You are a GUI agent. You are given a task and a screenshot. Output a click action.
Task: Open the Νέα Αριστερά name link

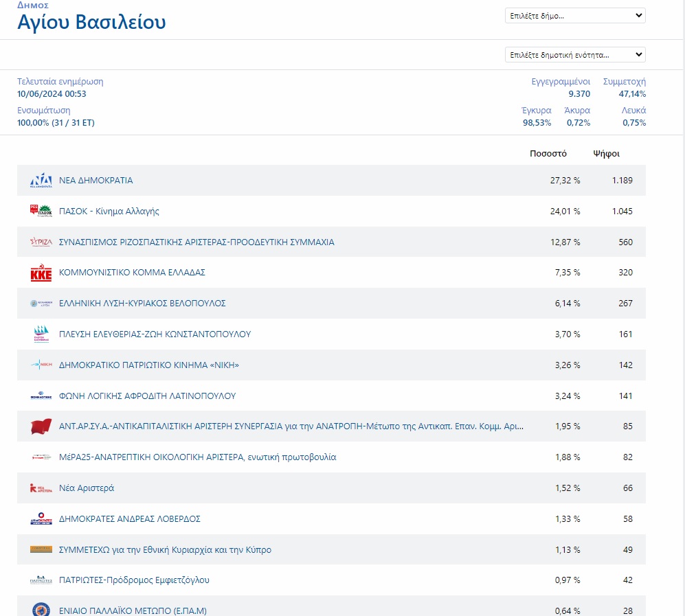point(87,488)
